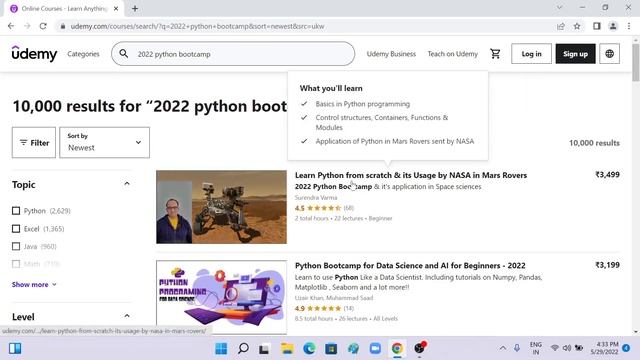640x360 pixels.
Task: Open the Categories menu
Action: 83,54
